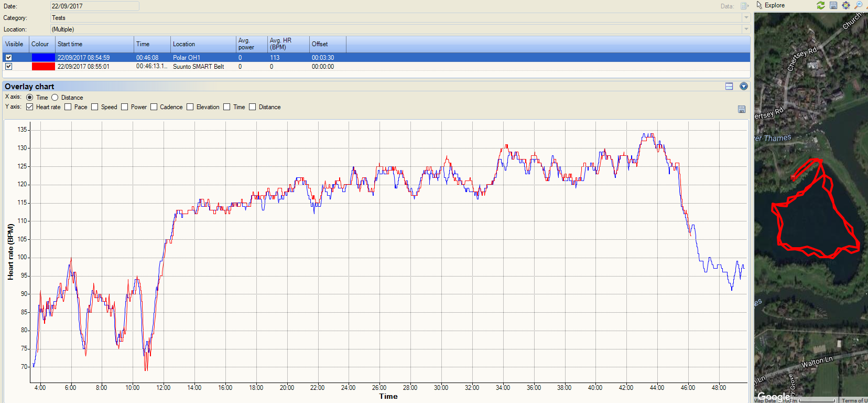Viewport: 868px width, 403px height.
Task: Open the Category dropdown arrow
Action: [x=746, y=18]
